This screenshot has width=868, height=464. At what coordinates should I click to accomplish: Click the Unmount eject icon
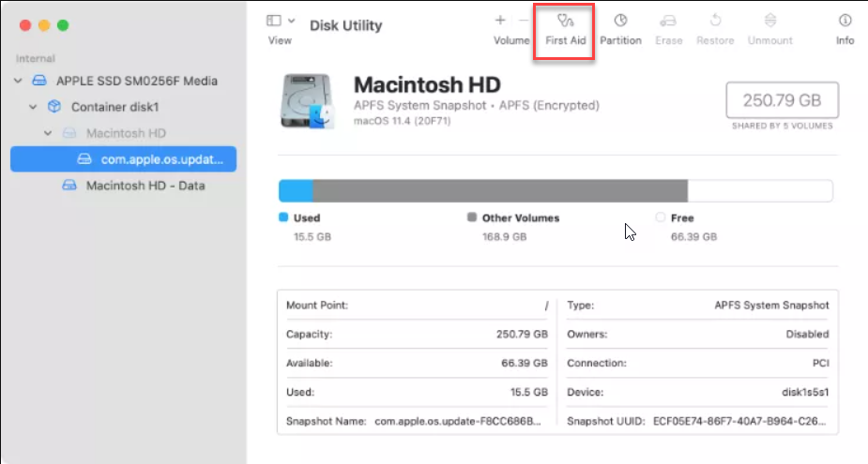(770, 21)
